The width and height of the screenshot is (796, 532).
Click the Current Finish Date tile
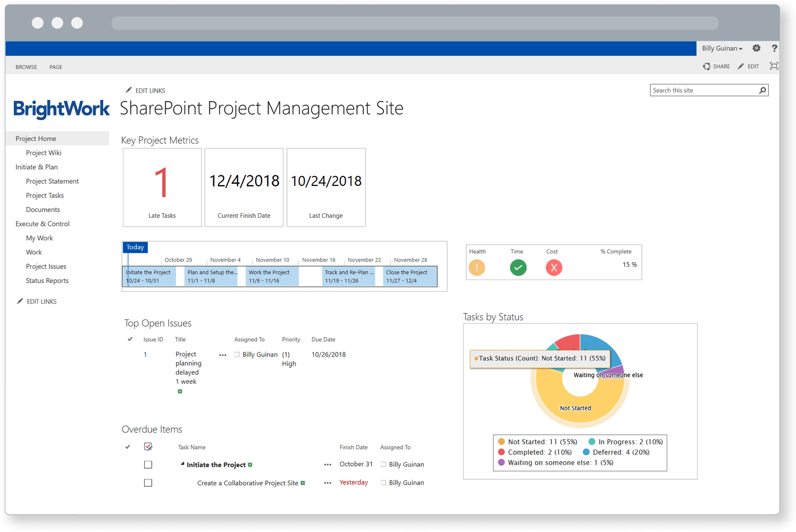click(244, 188)
